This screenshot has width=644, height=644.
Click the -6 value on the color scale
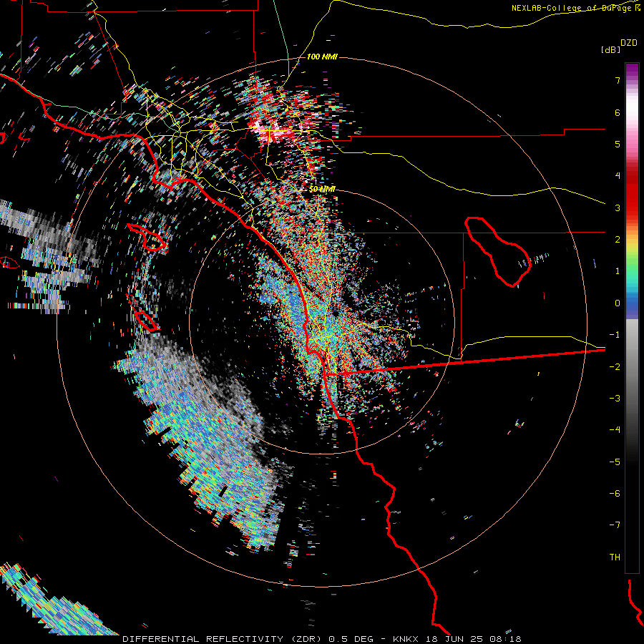click(615, 494)
